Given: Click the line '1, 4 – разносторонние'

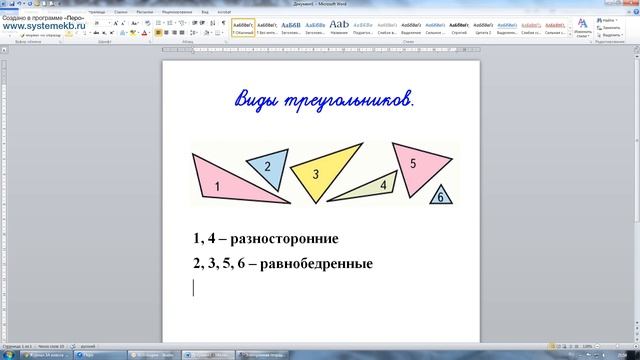Looking at the screenshot, I should (x=266, y=238).
